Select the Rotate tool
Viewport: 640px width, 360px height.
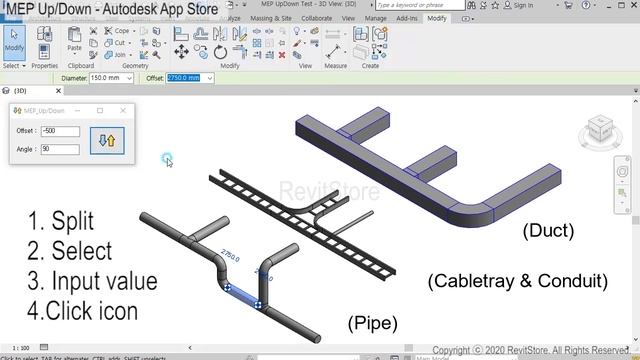click(x=220, y=52)
